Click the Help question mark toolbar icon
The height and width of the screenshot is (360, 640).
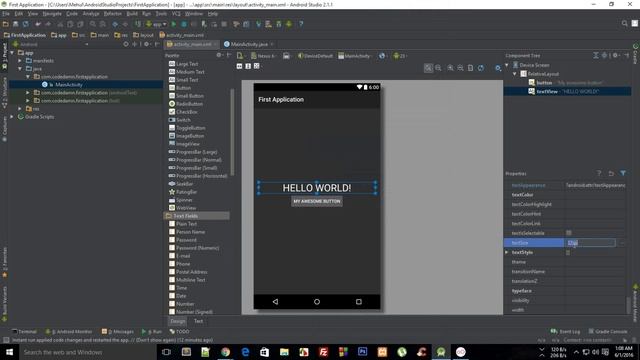coord(301,24)
